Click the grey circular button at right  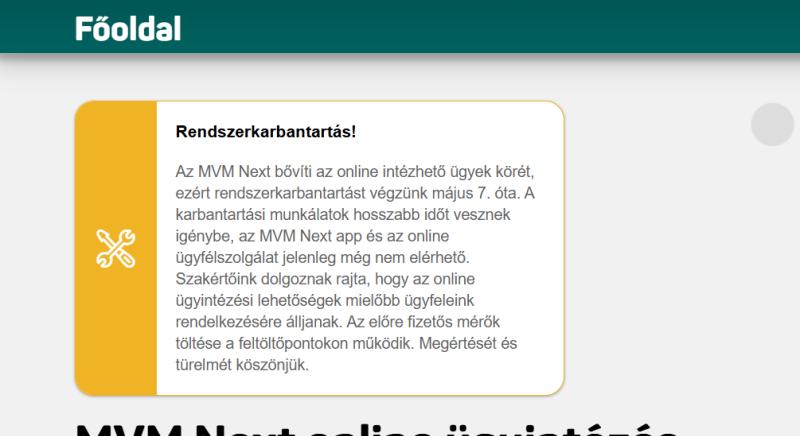click(x=772, y=124)
